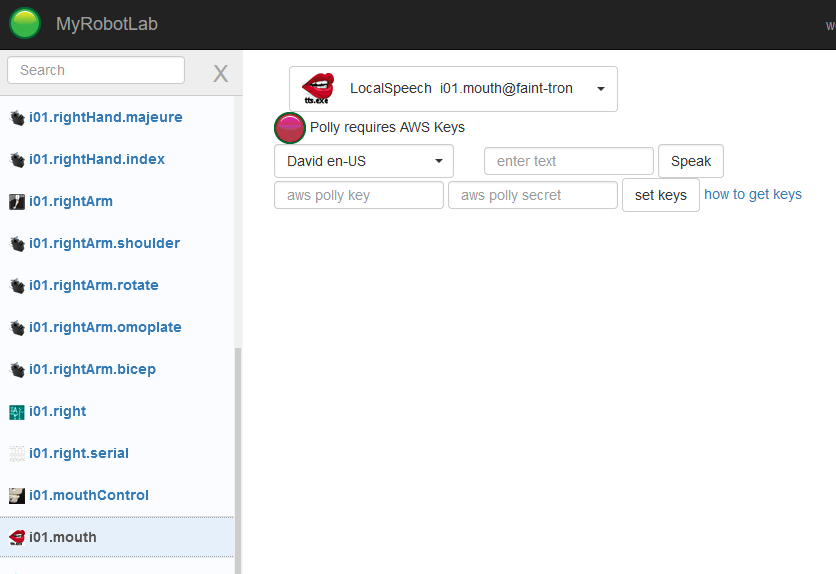Click servo icon beside i01.rightArm.shoulder
The image size is (836, 574).
click(17, 244)
